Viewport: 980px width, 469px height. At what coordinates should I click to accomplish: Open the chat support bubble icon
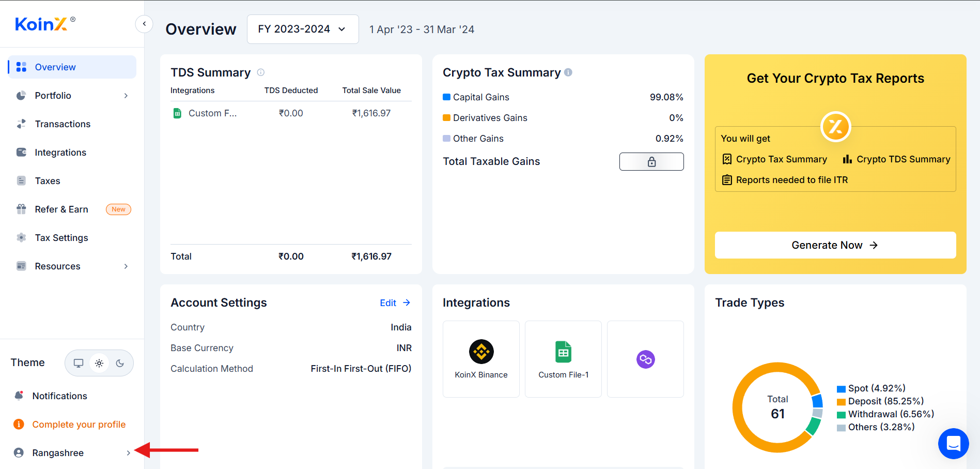(x=953, y=443)
